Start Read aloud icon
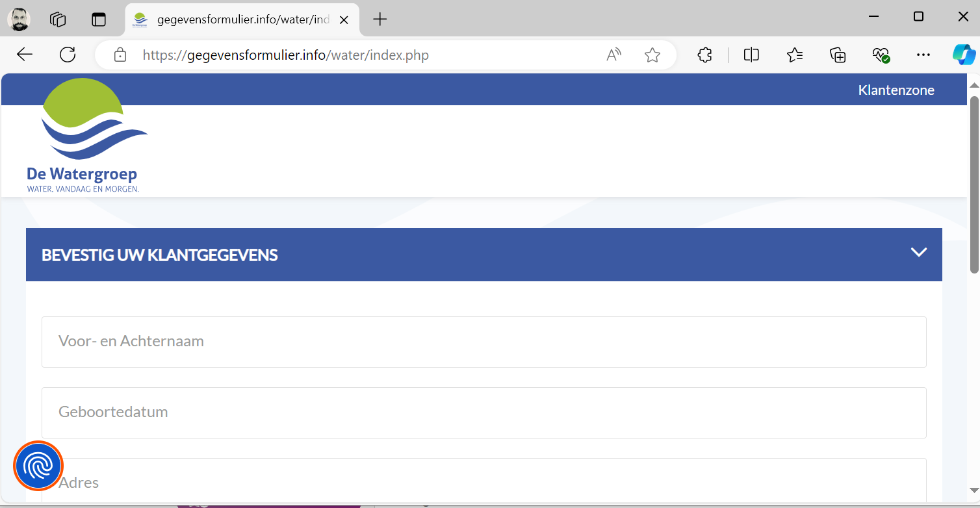Image resolution: width=980 pixels, height=508 pixels. (x=614, y=55)
